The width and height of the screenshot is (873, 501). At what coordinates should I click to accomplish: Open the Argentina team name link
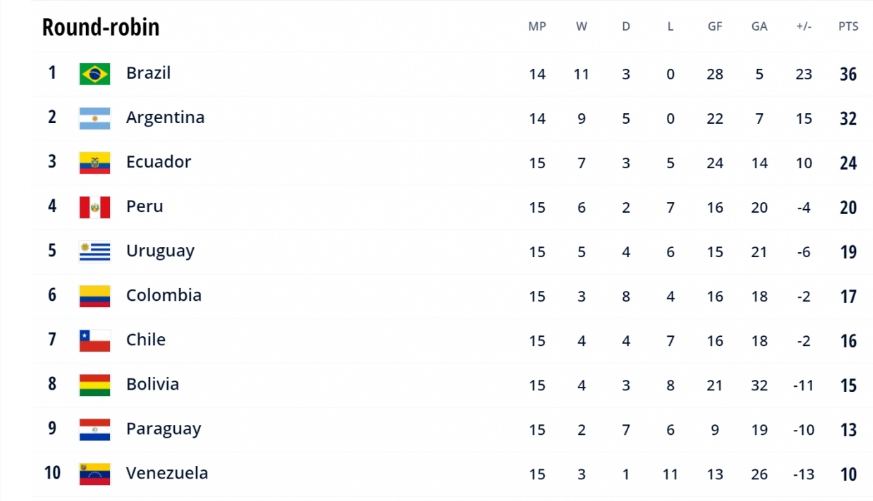tap(165, 117)
